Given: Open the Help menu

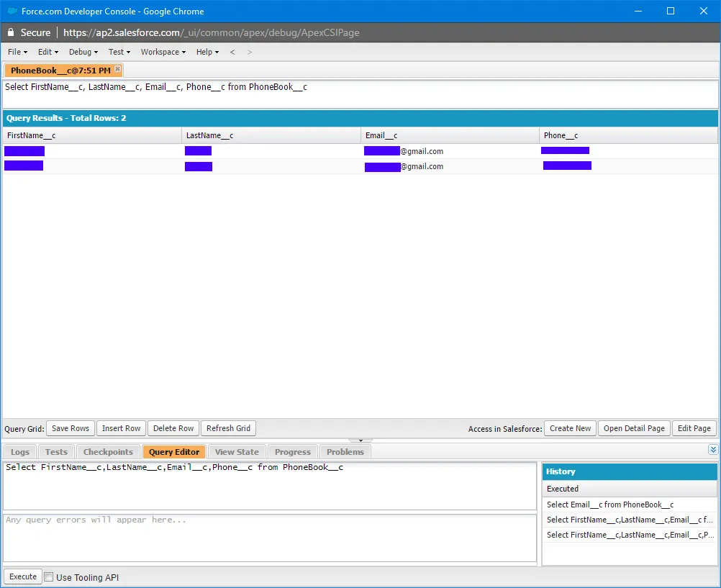Looking at the screenshot, I should [x=207, y=52].
